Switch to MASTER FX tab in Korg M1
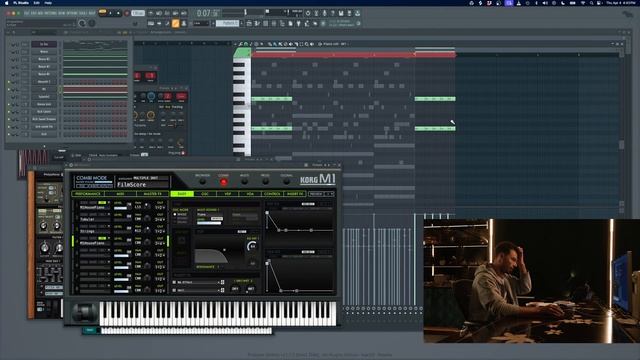Viewport: 640px width, 360px height. tap(153, 194)
